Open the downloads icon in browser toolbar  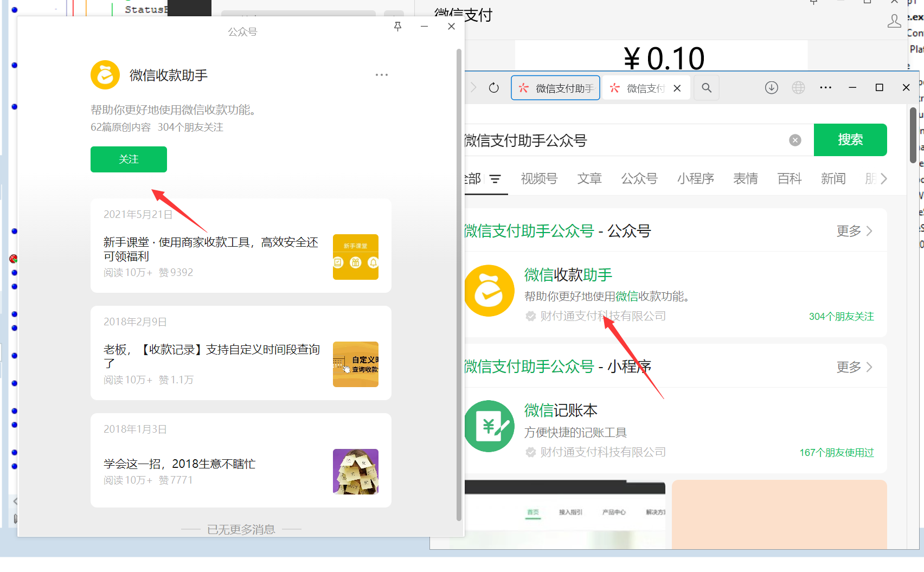(x=771, y=88)
